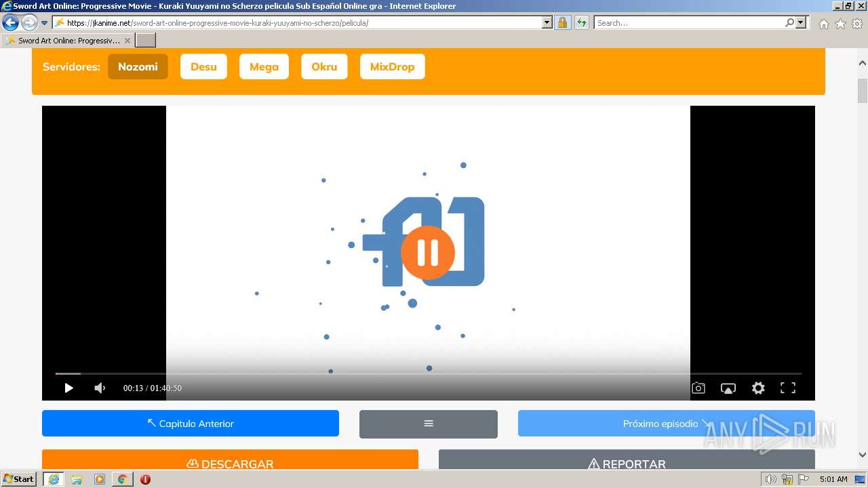Open the browser Home icon
Screen dimensions: 868x488
pyautogui.click(x=823, y=24)
